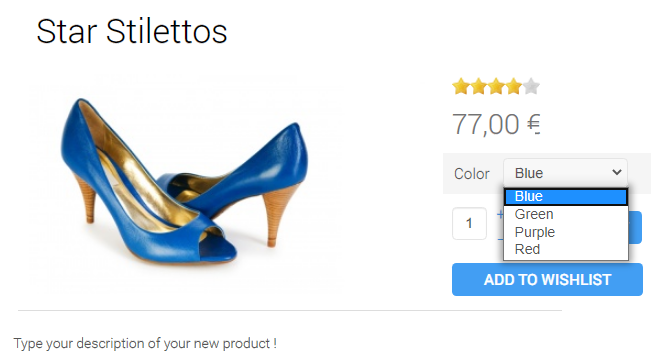Click the product description placeholder text
This screenshot has width=659, height=363.
click(x=145, y=343)
